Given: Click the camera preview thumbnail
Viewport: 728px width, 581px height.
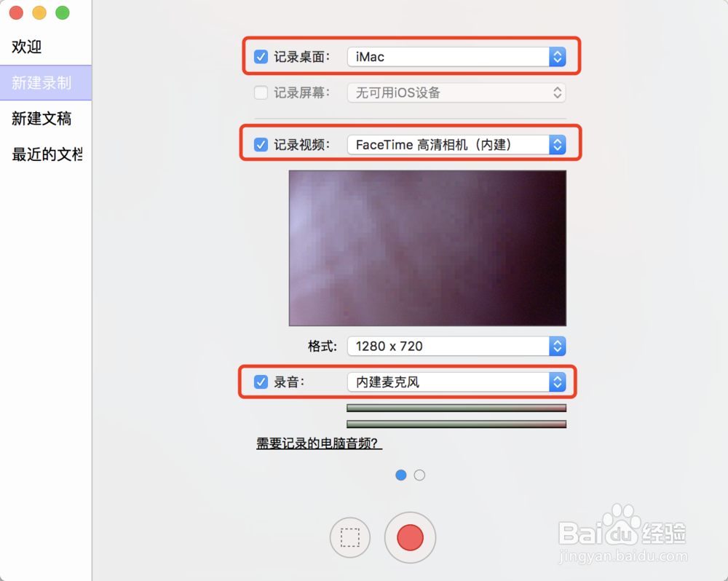Looking at the screenshot, I should click(x=427, y=248).
